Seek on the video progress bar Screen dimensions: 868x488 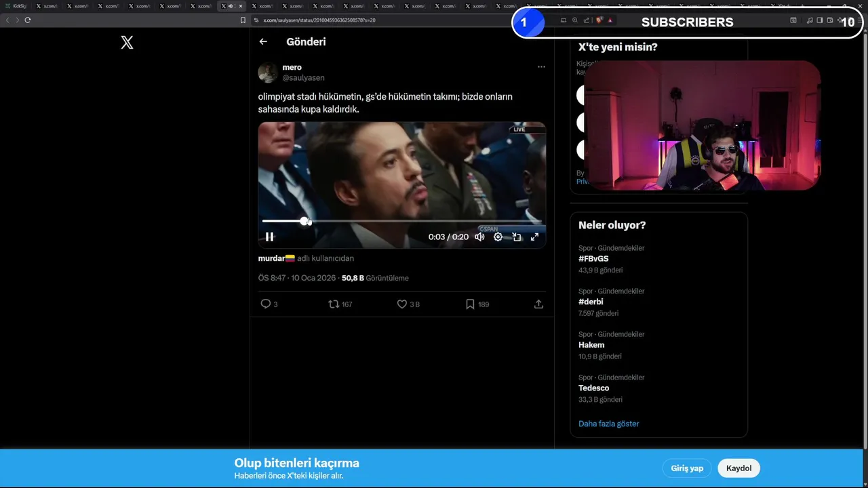(401, 221)
